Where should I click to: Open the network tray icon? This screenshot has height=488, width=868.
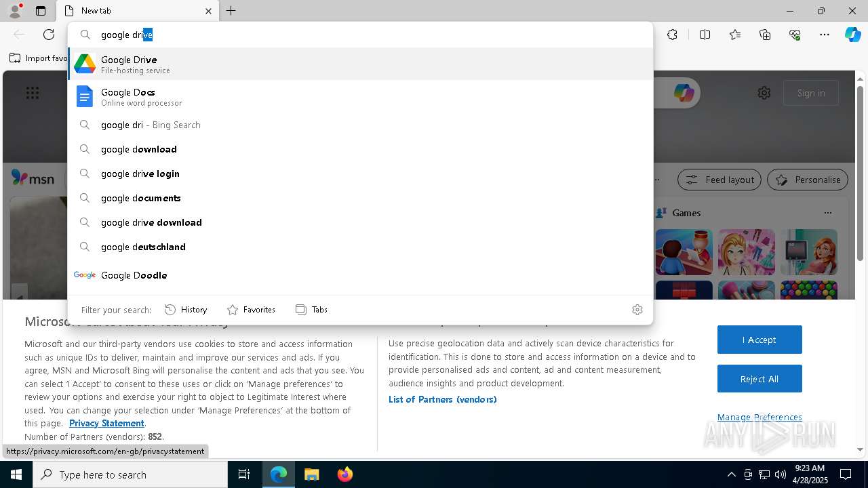[764, 474]
